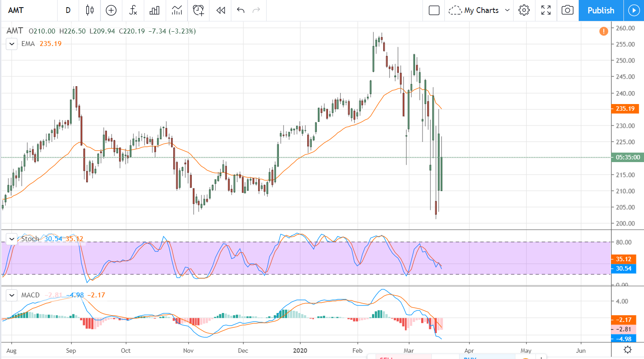The image size is (644, 359).
Task: Click the H226.50 high value in legend
Action: click(x=73, y=31)
